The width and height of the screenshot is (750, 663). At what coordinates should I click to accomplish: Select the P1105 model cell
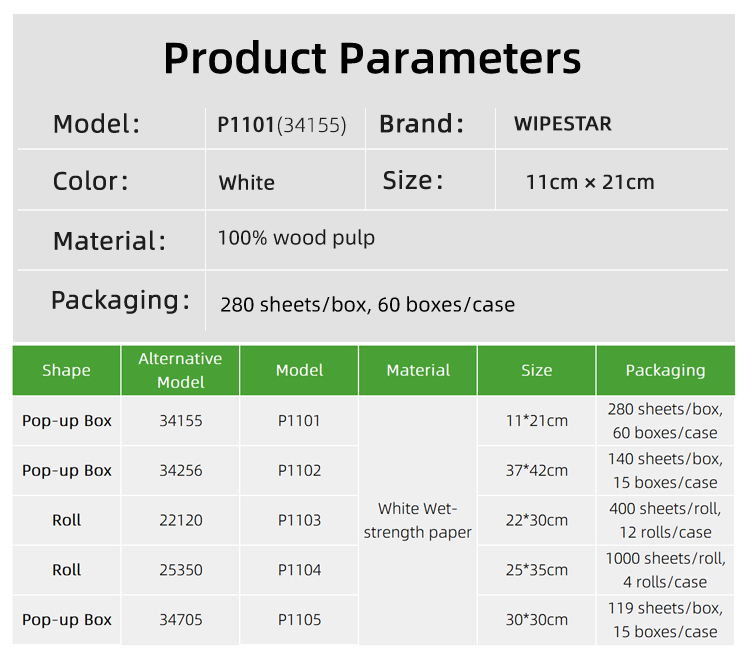pyautogui.click(x=299, y=620)
